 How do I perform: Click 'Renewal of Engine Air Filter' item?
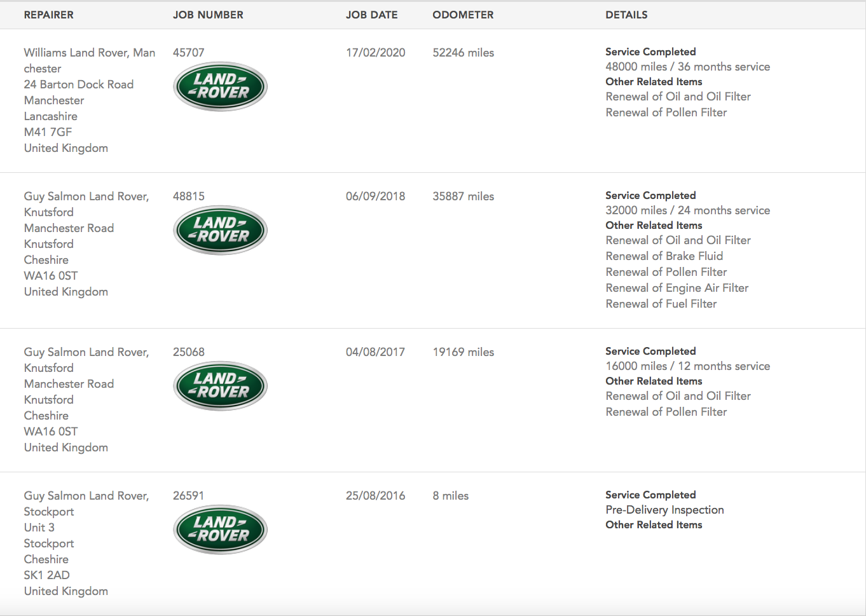[677, 288]
